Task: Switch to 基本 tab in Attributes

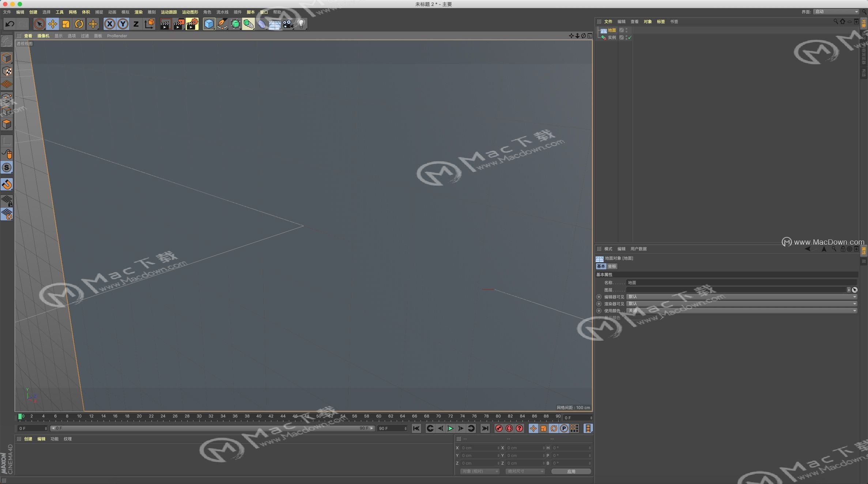Action: (601, 266)
